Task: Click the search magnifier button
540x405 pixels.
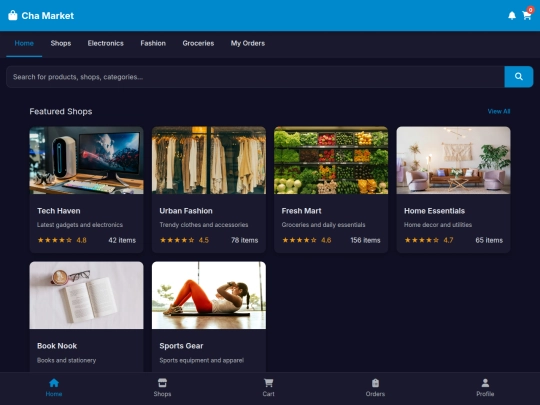Action: (x=519, y=76)
